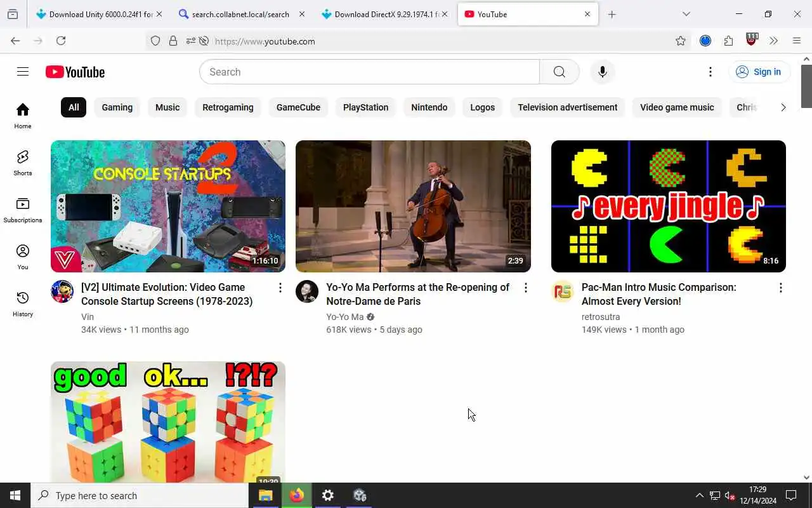Open YouTube settings three-dot menu

tap(710, 72)
